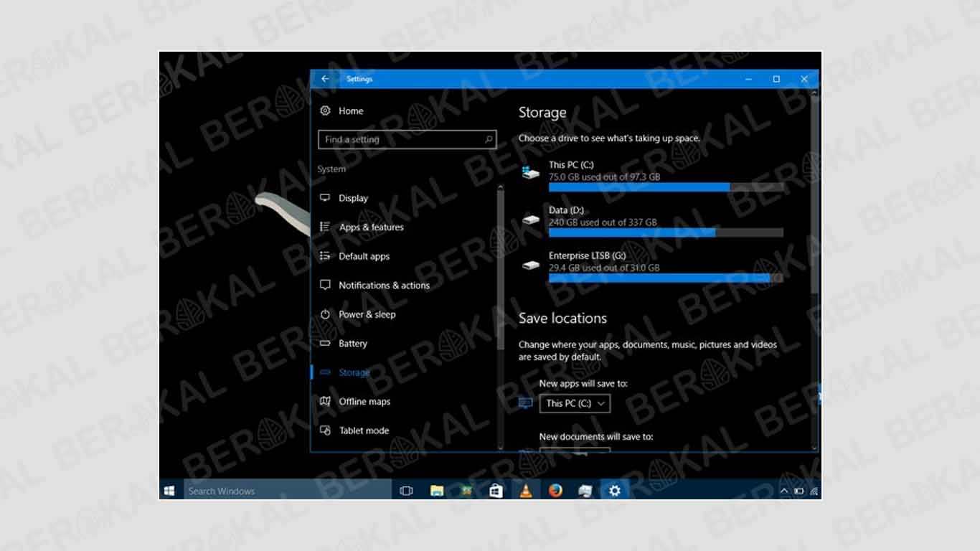Click the monitor icon beside New apps dropdown
This screenshot has width=980, height=551.
[x=526, y=403]
